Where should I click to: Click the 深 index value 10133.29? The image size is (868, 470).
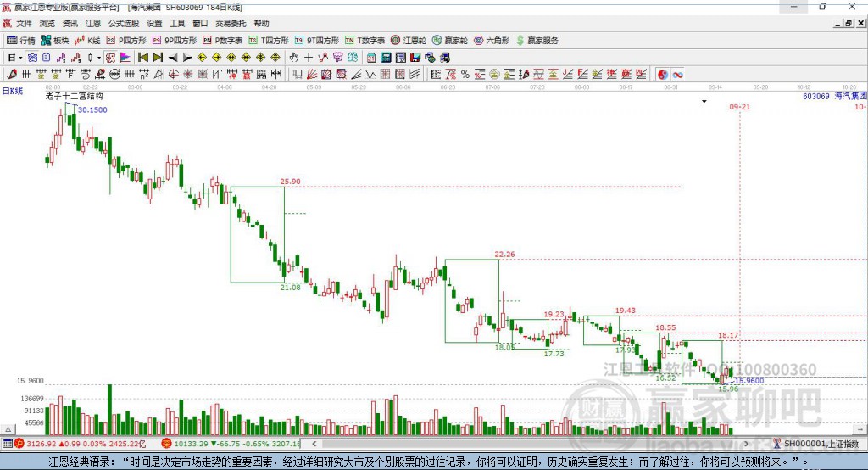[x=192, y=444]
